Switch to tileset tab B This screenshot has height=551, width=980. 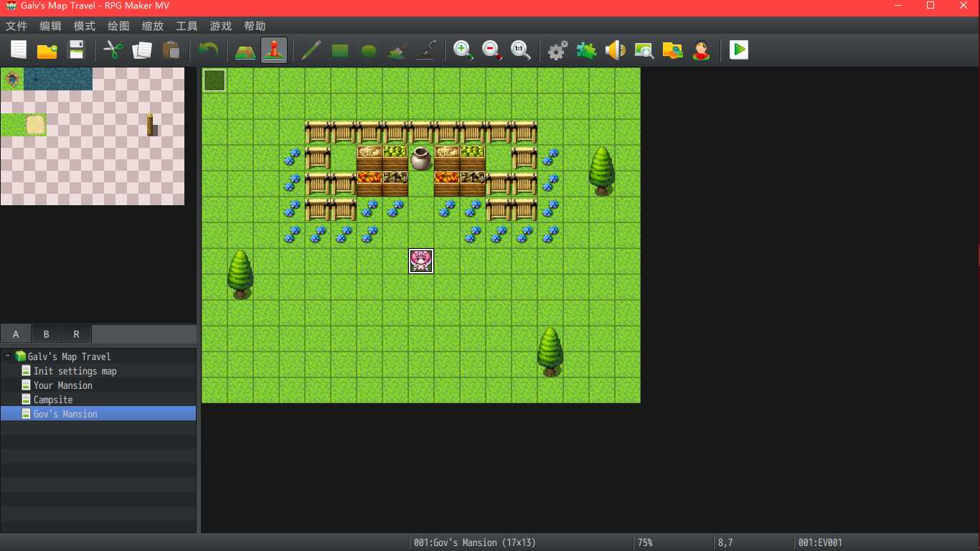46,334
